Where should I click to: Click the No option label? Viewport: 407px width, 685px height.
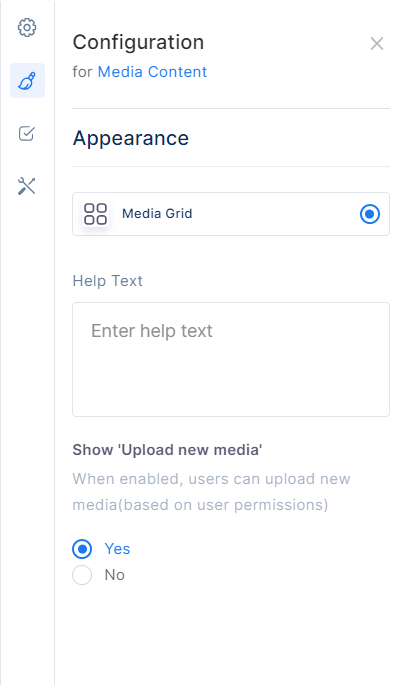click(x=114, y=575)
